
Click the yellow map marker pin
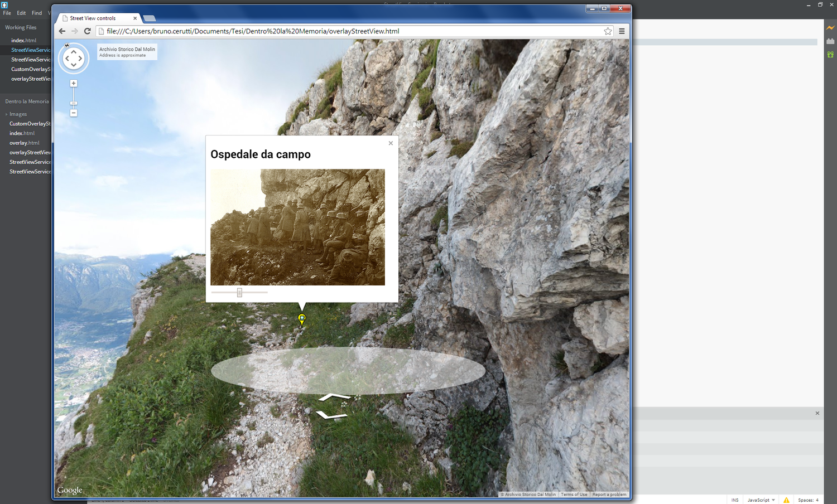coord(302,319)
